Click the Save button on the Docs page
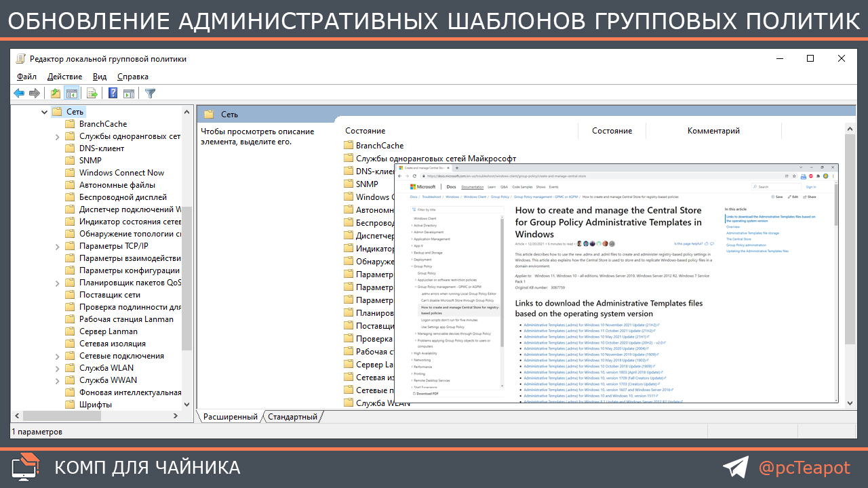Viewport: 868px width, 488px height. [x=777, y=197]
